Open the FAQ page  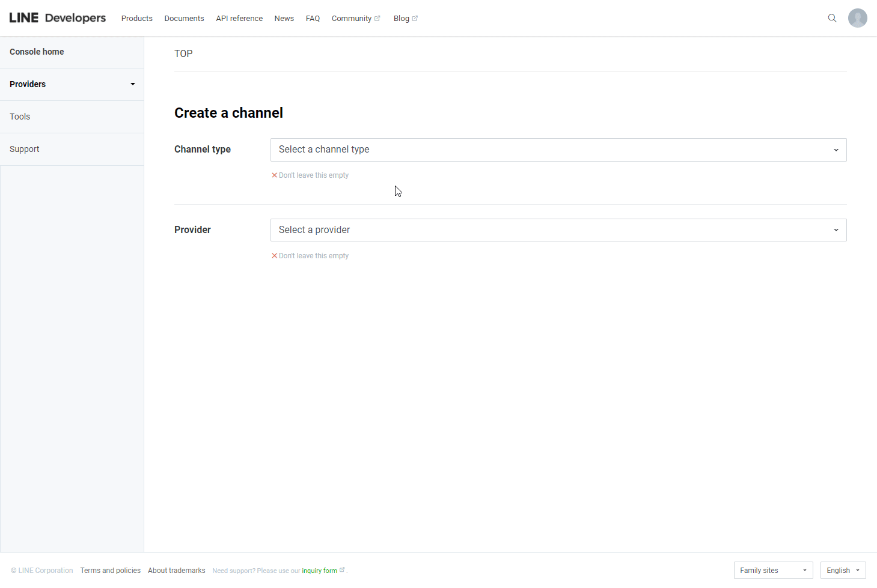[x=313, y=19]
